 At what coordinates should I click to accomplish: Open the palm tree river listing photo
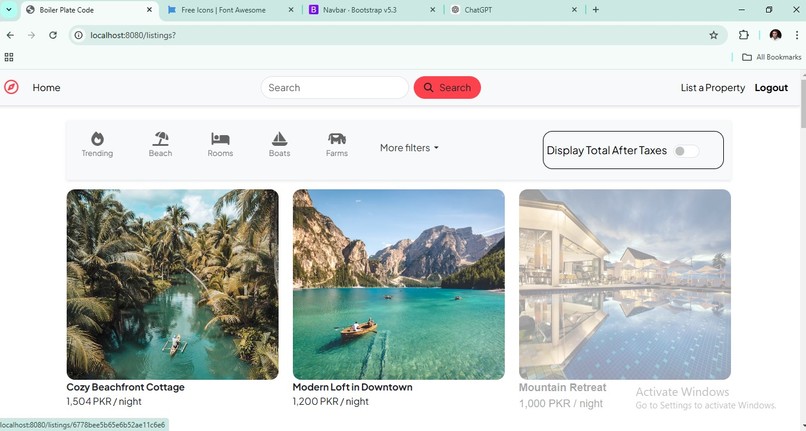tap(173, 284)
